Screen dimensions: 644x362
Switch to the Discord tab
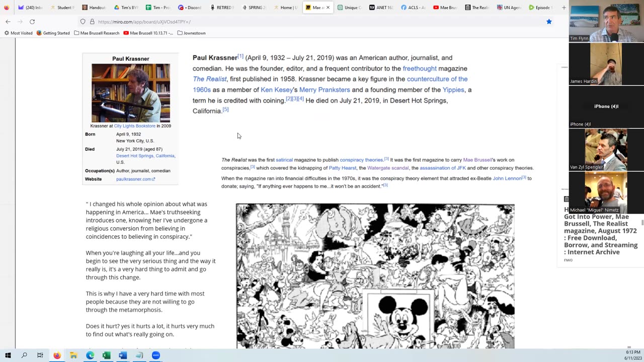[x=190, y=8]
